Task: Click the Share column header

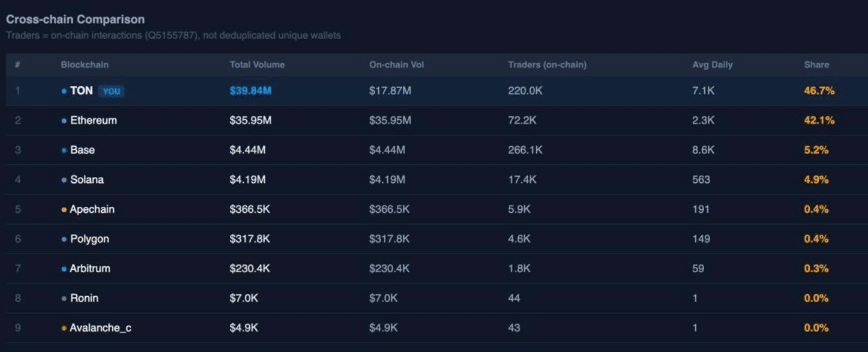Action: (816, 65)
